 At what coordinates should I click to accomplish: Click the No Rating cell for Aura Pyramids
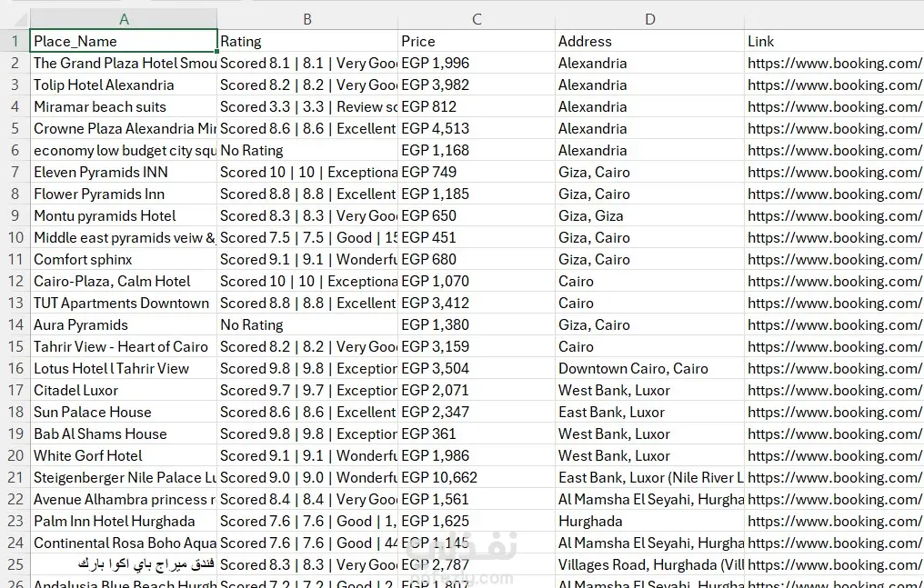tap(307, 324)
